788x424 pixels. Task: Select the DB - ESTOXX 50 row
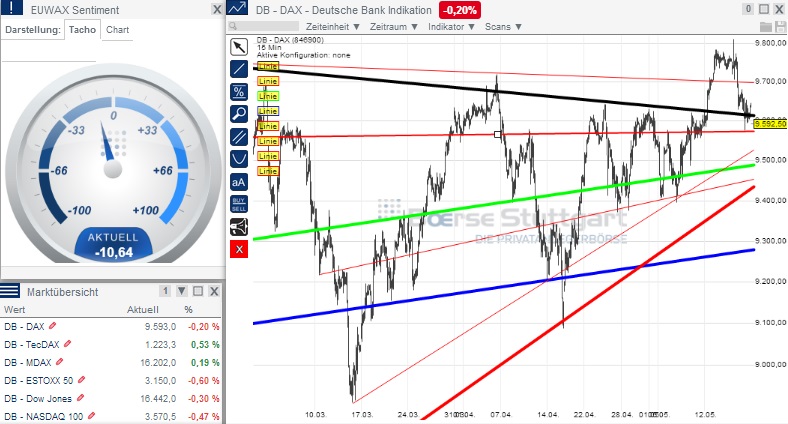[x=111, y=381]
